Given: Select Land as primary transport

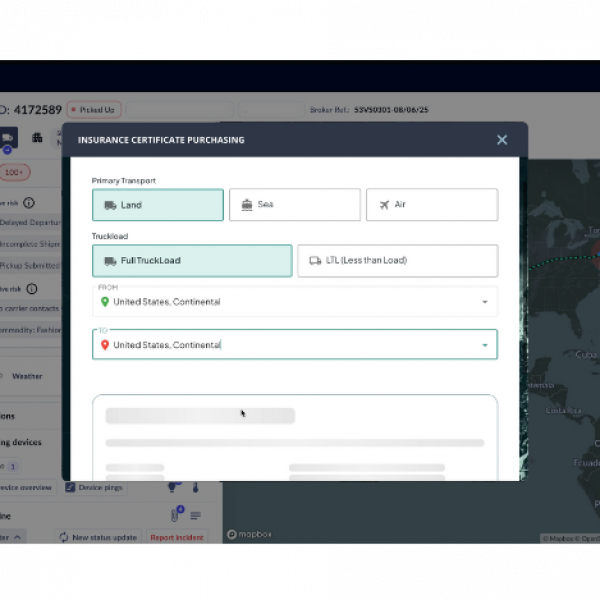Looking at the screenshot, I should pyautogui.click(x=158, y=205).
